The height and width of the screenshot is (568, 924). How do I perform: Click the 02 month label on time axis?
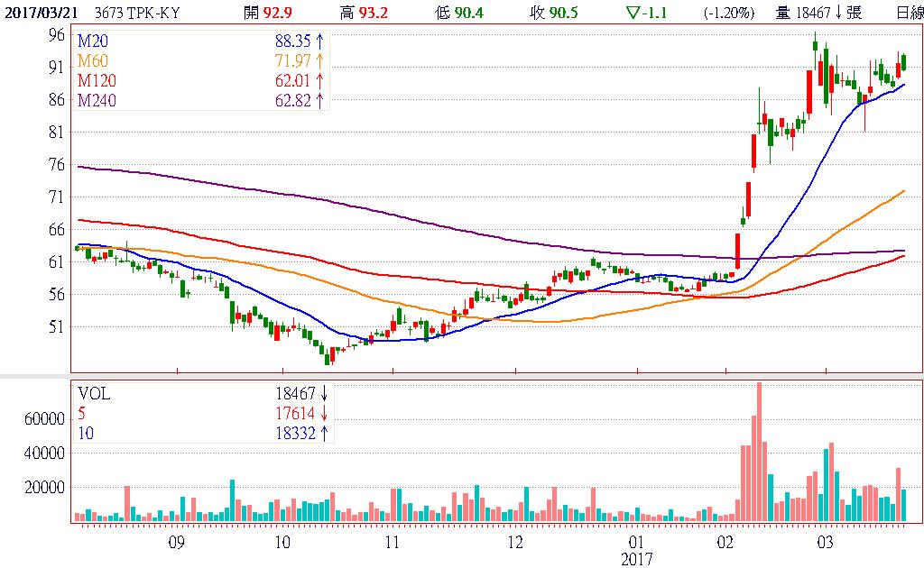point(726,543)
